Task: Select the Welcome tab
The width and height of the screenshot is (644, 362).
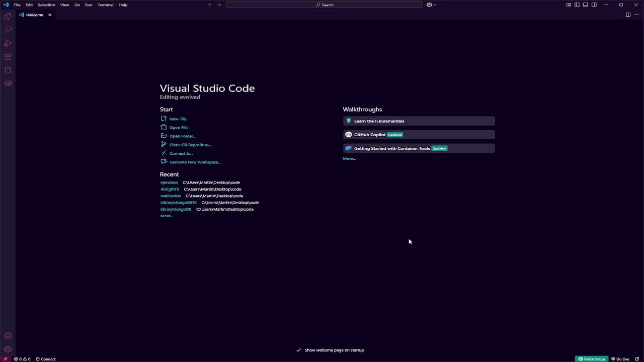Action: point(34,15)
